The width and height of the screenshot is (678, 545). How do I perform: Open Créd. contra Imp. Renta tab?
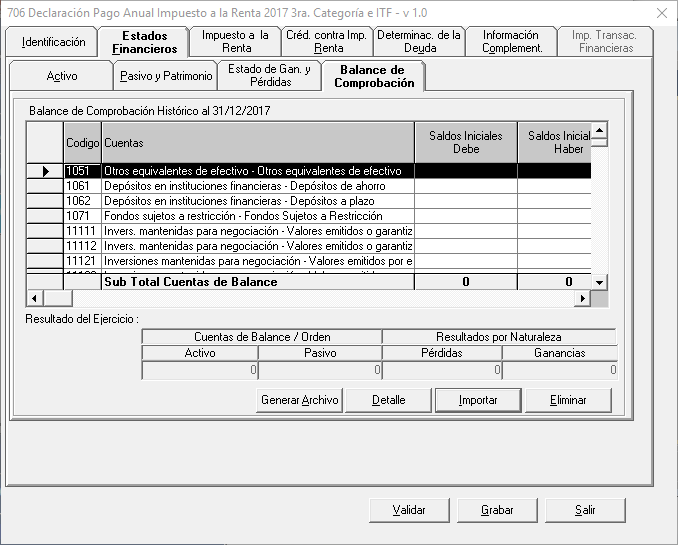[327, 42]
